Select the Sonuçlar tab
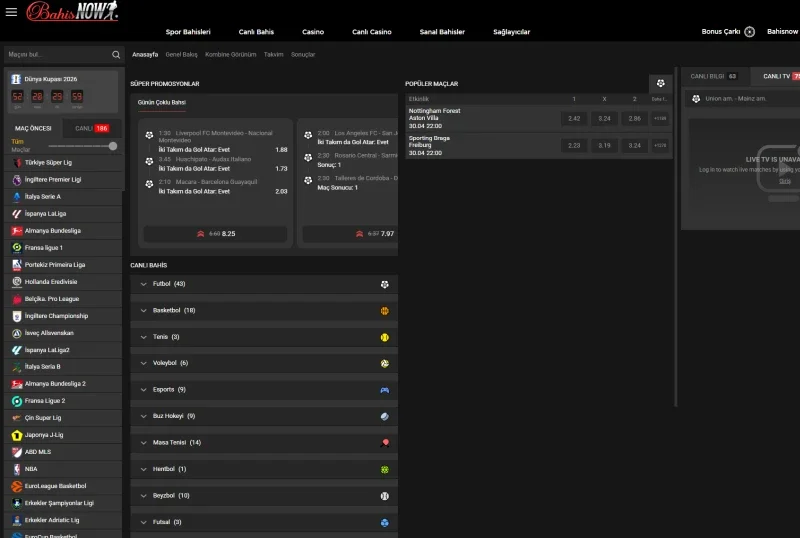 coord(303,55)
